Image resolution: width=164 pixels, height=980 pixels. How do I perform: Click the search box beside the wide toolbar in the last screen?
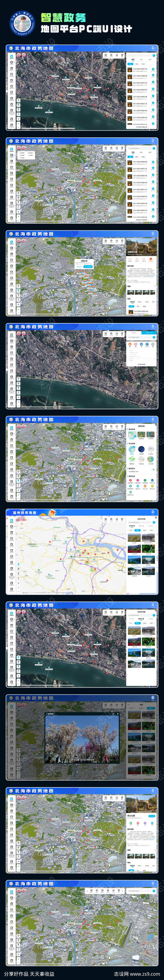tap(140, 891)
